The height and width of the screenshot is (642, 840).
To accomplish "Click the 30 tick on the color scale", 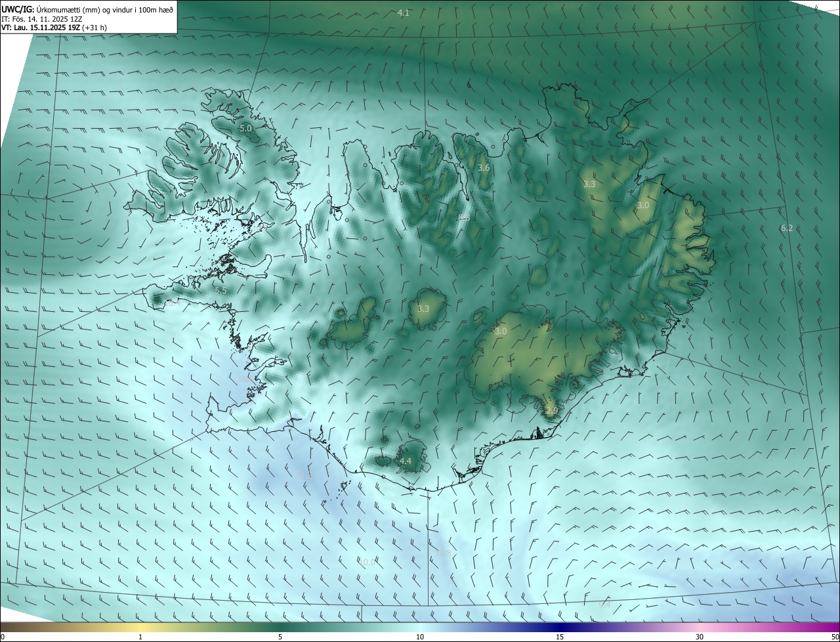I will [x=700, y=637].
